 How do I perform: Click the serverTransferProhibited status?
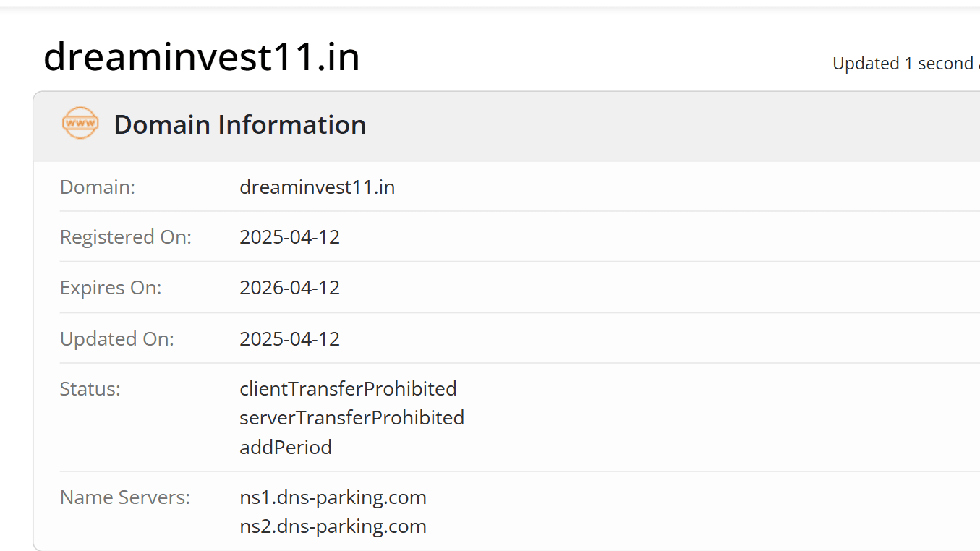(x=351, y=418)
